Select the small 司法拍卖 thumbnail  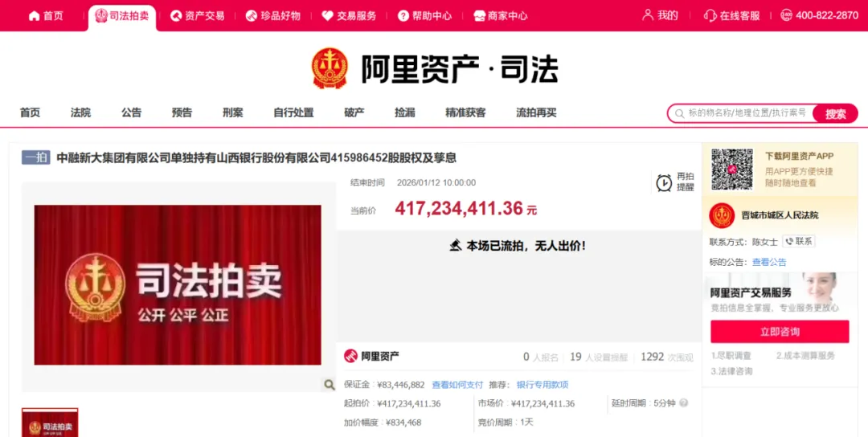click(50, 423)
